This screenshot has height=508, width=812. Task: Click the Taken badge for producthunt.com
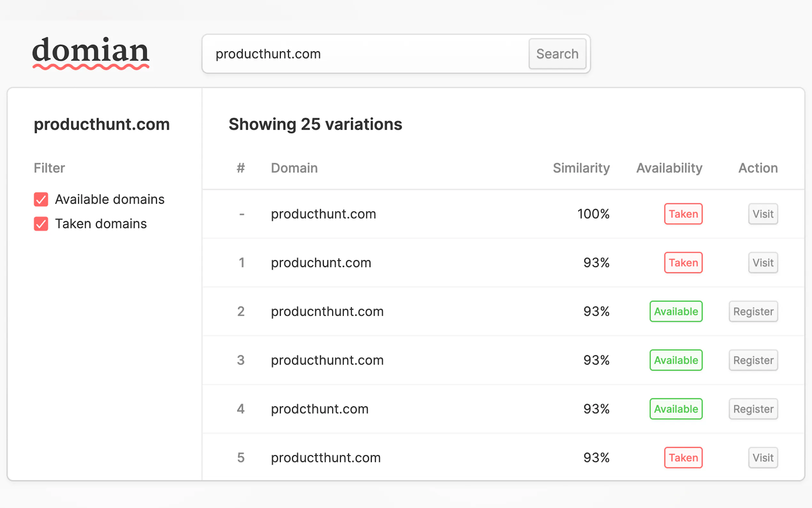(683, 214)
